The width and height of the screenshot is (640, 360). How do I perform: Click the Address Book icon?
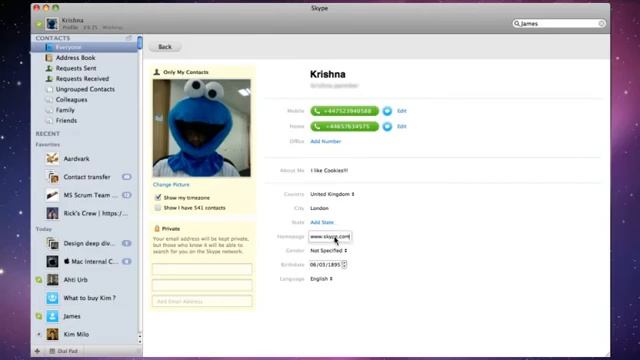tap(49, 58)
